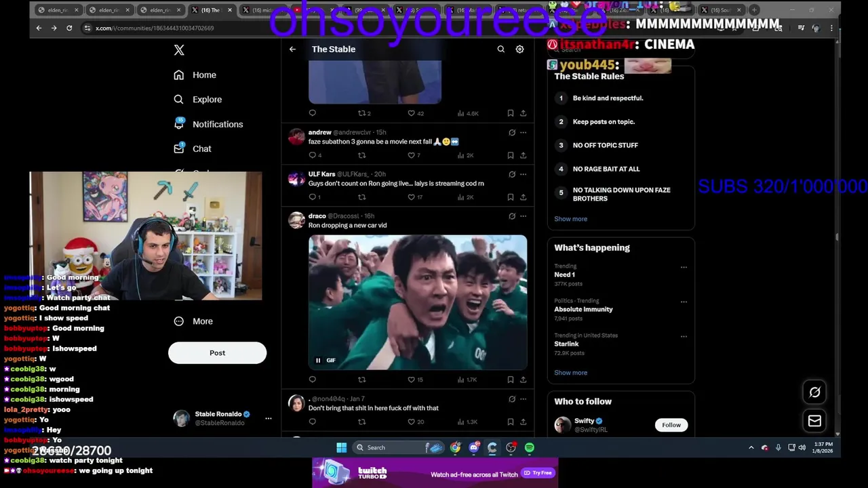
Task: Click Grok icon on andrew's post
Action: click(512, 132)
